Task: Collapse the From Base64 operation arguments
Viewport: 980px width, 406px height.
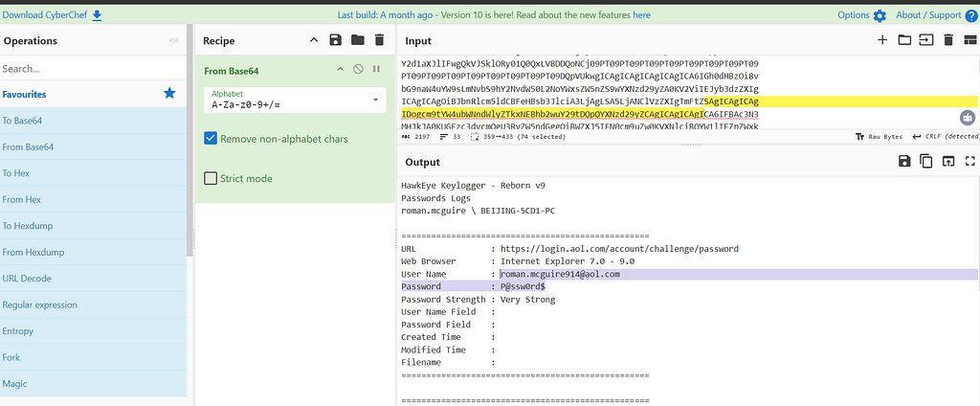Action: click(x=340, y=70)
